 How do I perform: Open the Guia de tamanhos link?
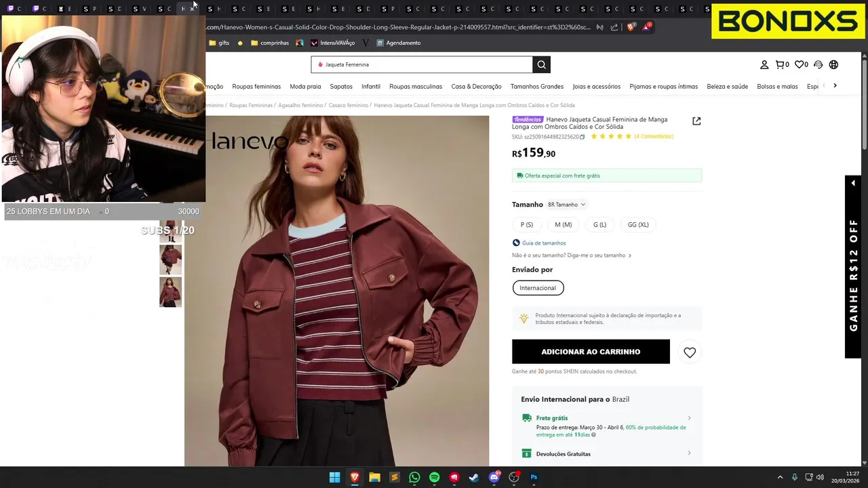coord(544,243)
